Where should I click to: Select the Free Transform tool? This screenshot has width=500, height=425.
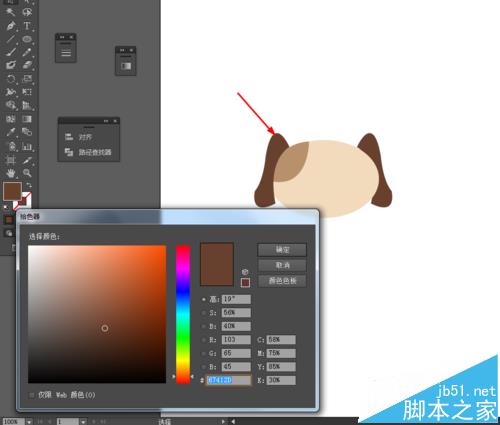click(27, 92)
